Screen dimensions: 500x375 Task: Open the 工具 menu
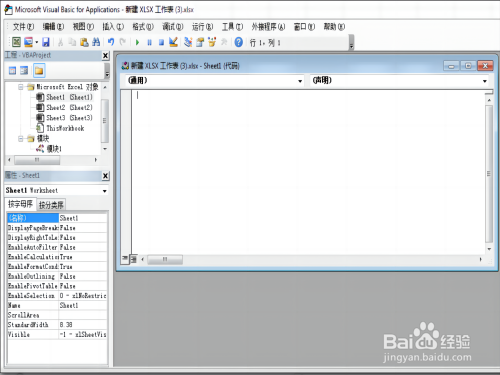(x=233, y=27)
